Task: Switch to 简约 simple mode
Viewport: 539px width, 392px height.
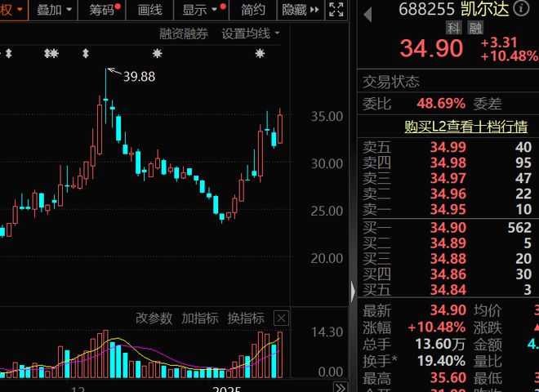Action: coord(252,10)
